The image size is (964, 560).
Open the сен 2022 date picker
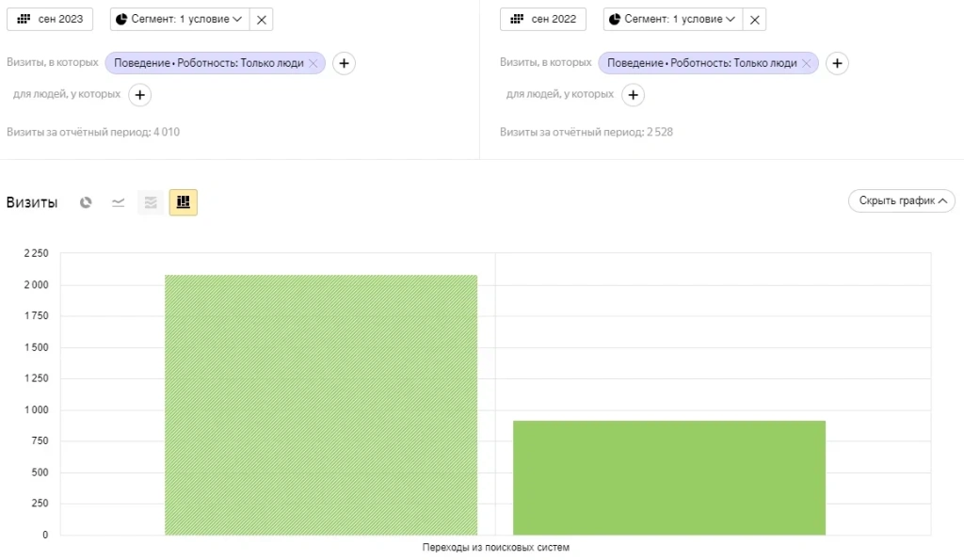(x=543, y=19)
